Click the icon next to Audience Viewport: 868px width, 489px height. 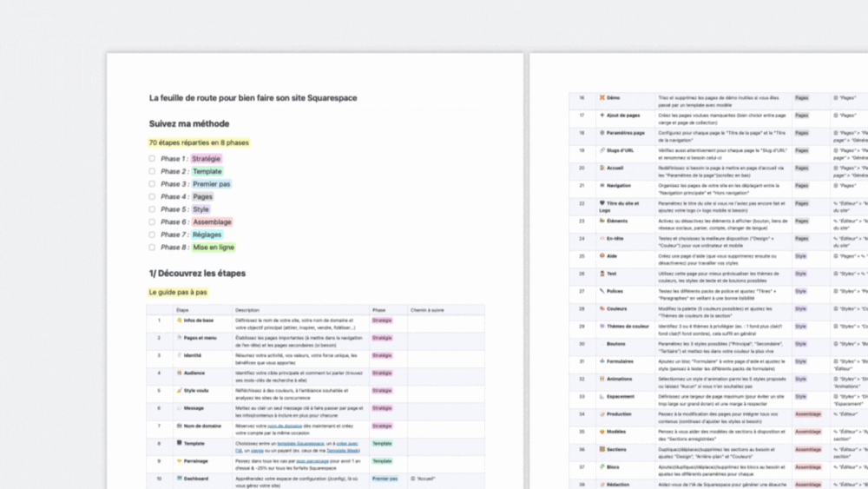pos(180,373)
